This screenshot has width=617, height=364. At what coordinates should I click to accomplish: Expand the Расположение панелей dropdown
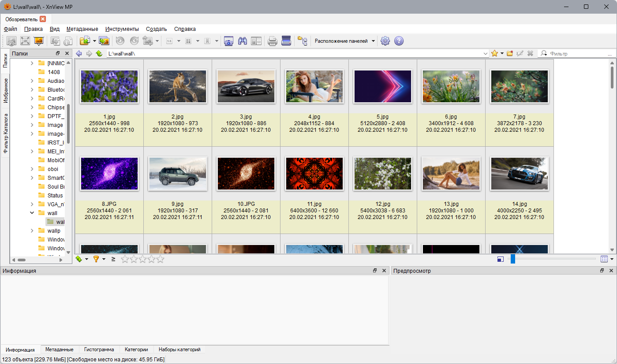[x=373, y=41]
